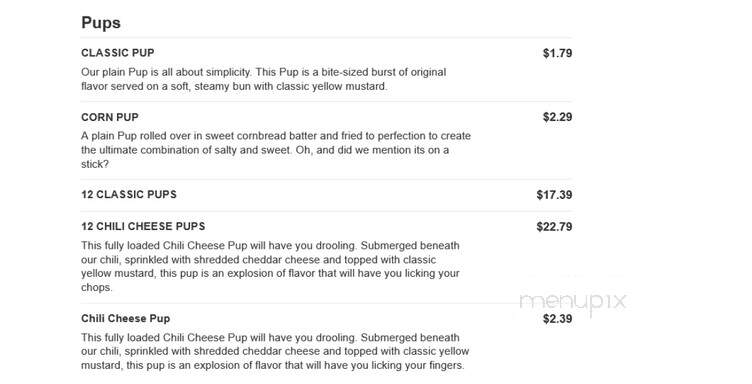This screenshot has width=752, height=384.
Task: Click the 'on a stick?' description ending
Action: [95, 164]
